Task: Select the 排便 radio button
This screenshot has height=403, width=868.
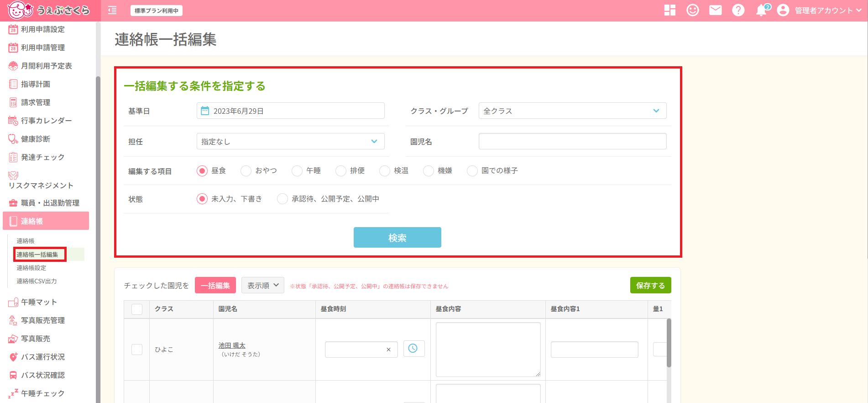Action: (341, 171)
